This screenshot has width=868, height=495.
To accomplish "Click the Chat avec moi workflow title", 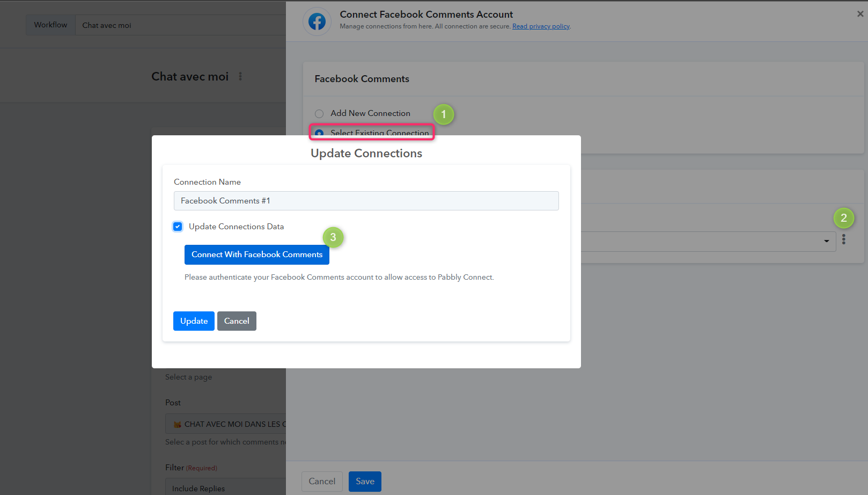I will [190, 76].
